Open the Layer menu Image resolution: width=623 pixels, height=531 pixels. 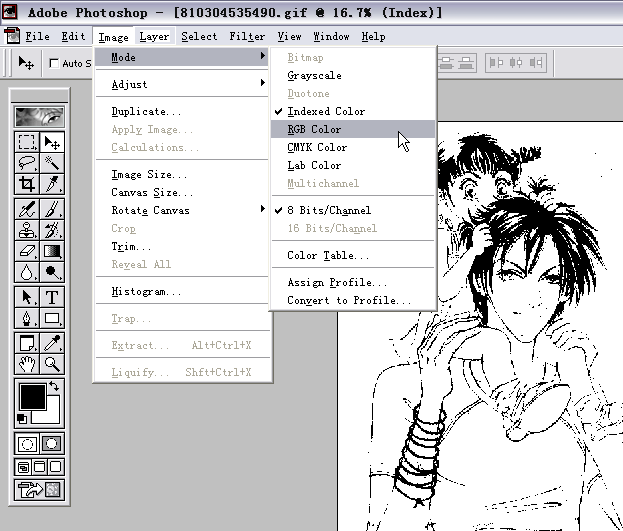pyautogui.click(x=154, y=37)
